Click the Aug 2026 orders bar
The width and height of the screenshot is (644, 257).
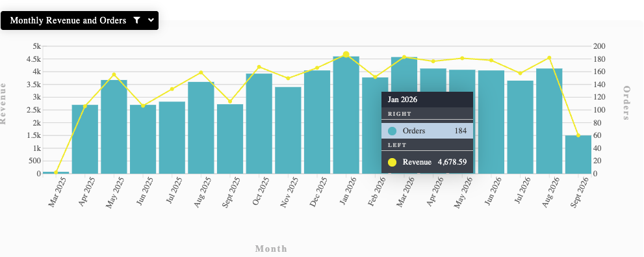pyautogui.click(x=549, y=121)
